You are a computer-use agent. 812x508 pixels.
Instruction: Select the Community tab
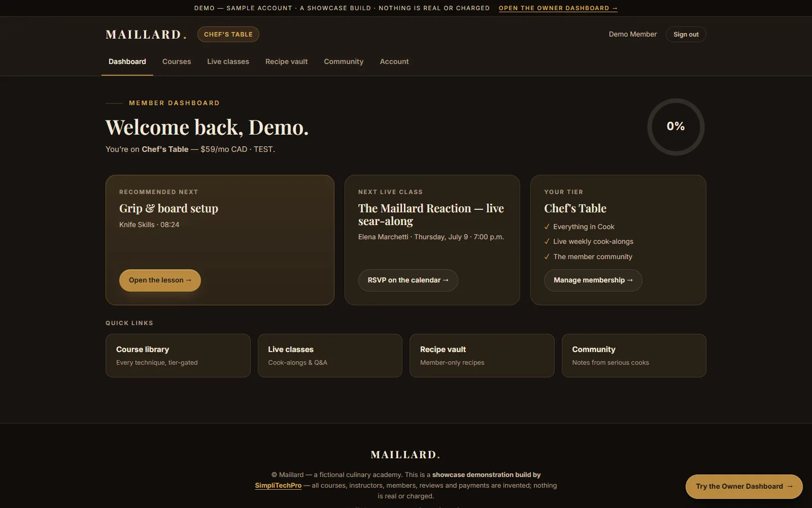pyautogui.click(x=344, y=61)
